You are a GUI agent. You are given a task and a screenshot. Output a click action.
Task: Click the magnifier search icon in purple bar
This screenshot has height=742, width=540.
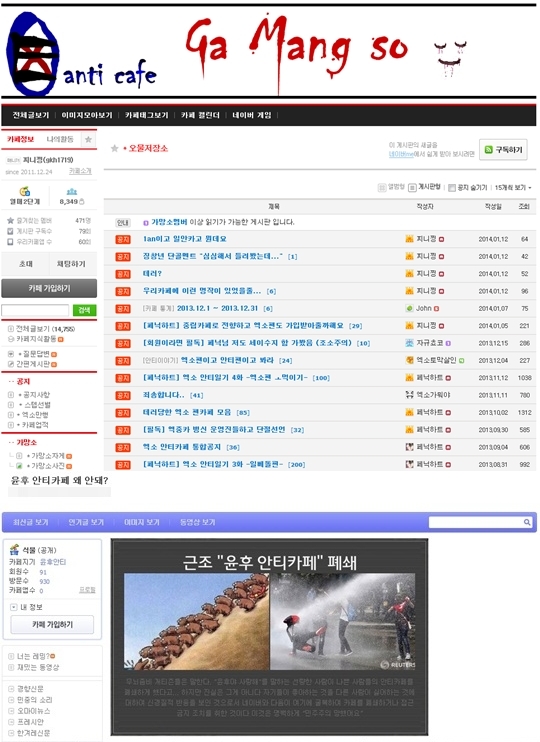pos(527,522)
